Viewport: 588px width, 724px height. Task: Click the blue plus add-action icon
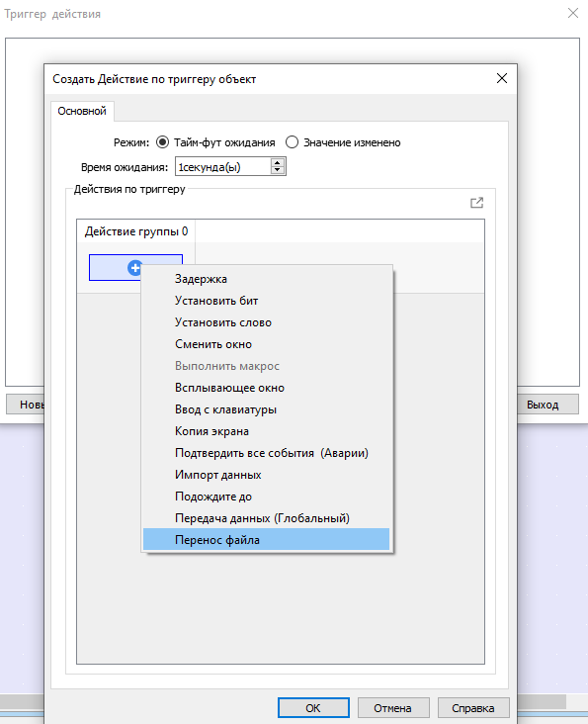click(x=134, y=267)
